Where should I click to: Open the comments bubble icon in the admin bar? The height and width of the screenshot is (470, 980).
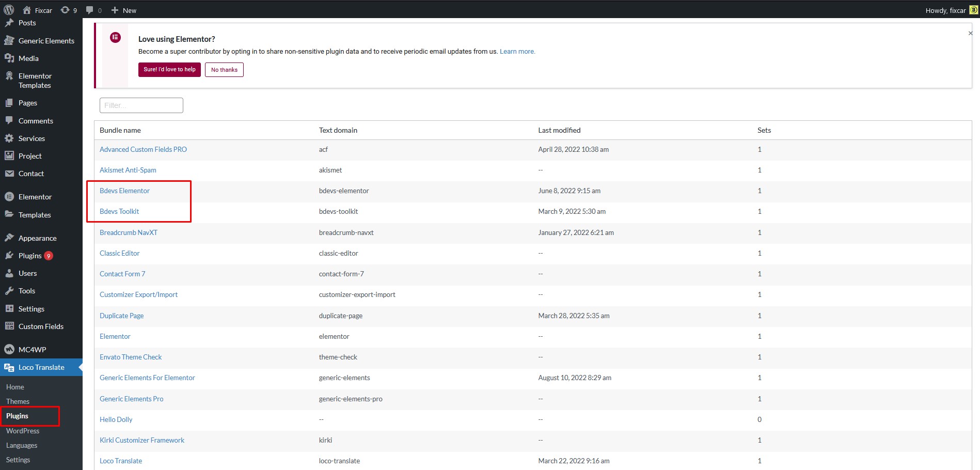(90, 10)
